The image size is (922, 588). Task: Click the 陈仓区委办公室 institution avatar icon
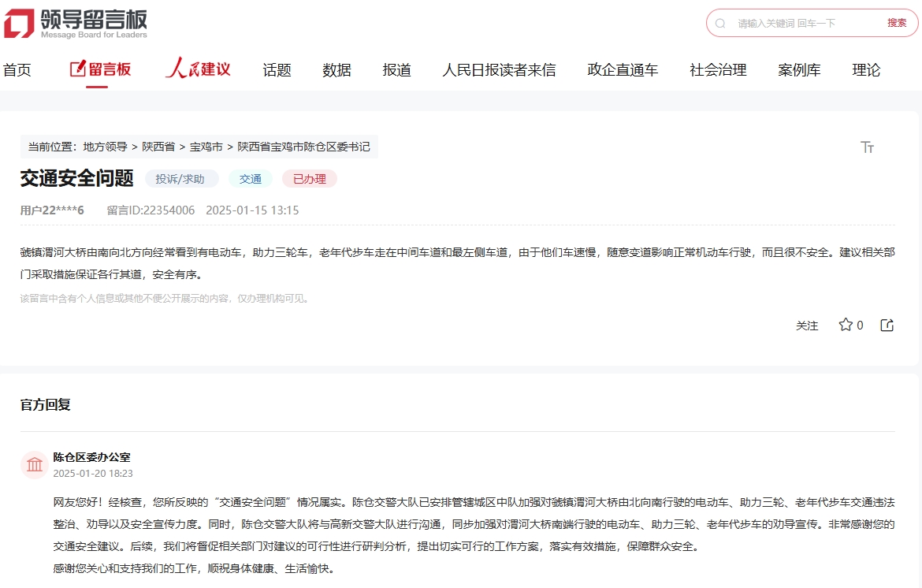click(34, 465)
